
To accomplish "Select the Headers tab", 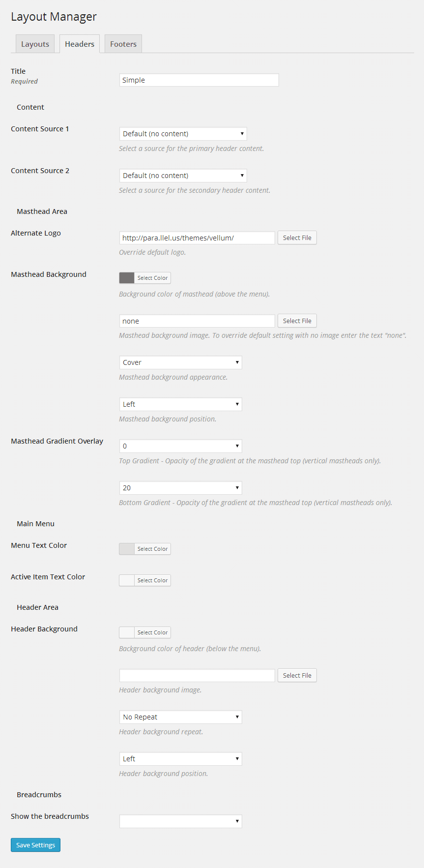I will [x=80, y=44].
